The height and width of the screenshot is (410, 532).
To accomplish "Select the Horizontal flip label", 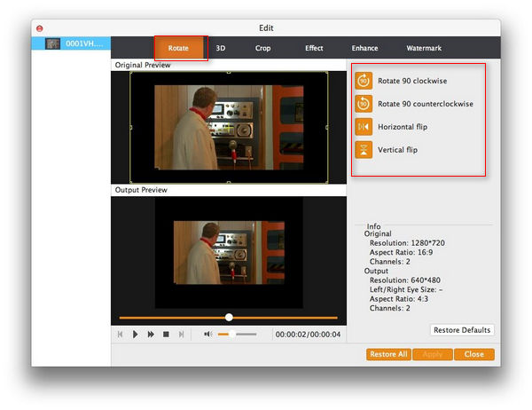I will (403, 127).
